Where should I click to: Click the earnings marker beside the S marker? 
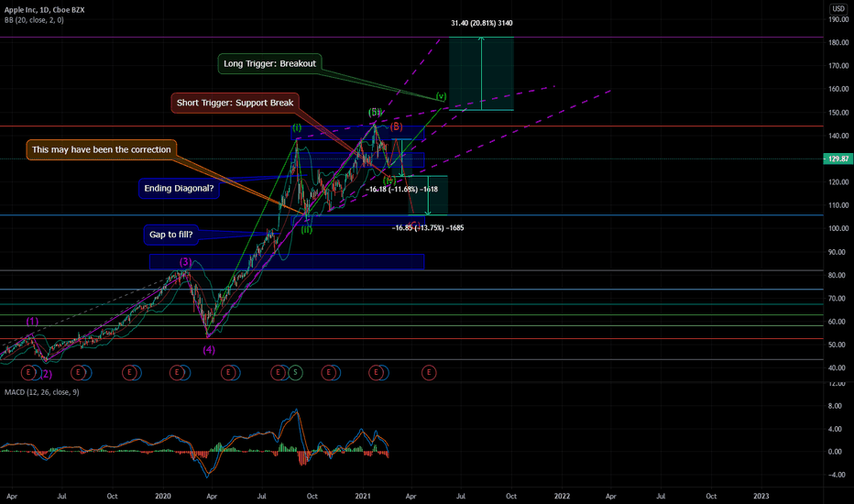[x=279, y=373]
